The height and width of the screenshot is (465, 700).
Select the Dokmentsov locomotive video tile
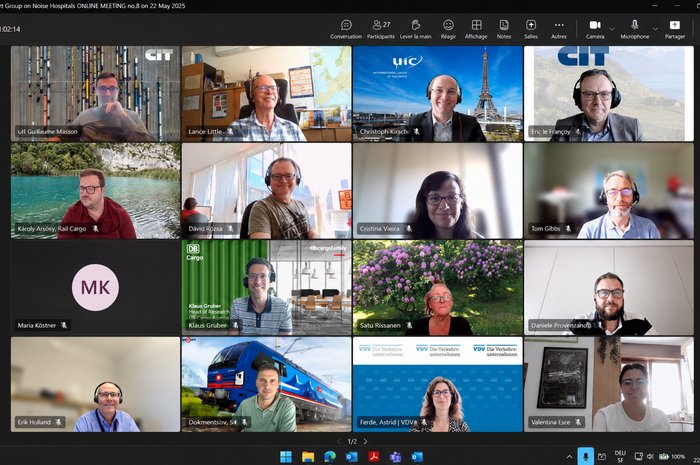pos(267,384)
